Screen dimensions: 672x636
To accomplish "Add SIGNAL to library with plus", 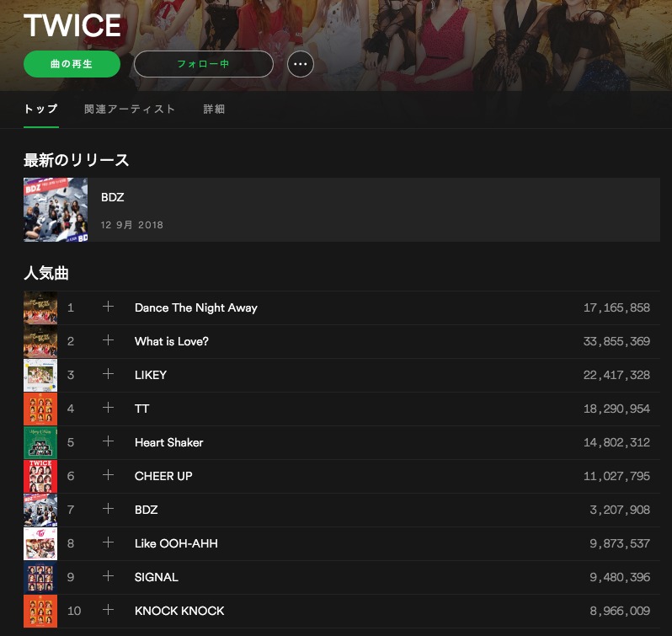I will (108, 576).
